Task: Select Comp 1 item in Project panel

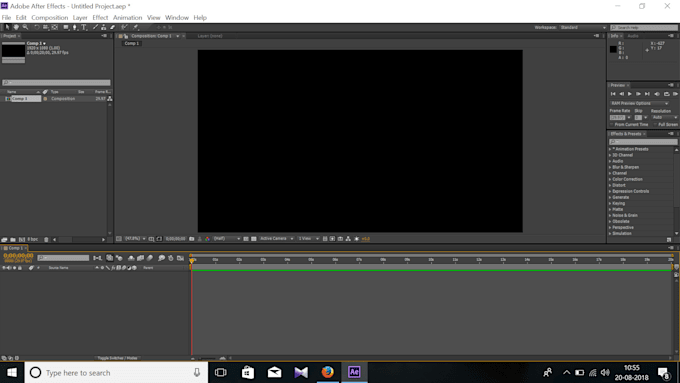Action: click(x=20, y=99)
